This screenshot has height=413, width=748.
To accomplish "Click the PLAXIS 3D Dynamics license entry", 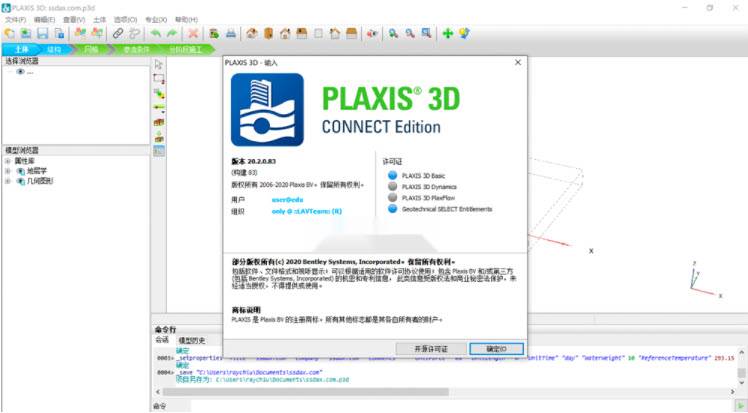I will (x=429, y=187).
